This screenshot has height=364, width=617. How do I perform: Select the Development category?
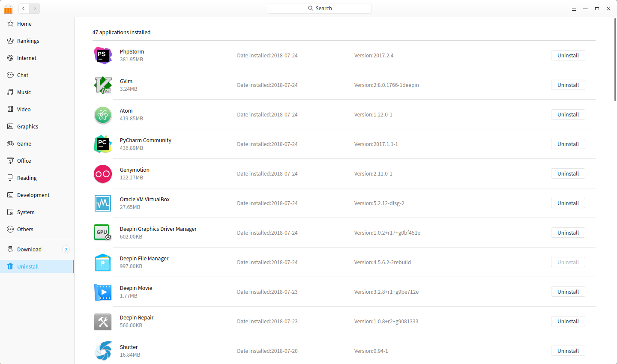coord(37,195)
